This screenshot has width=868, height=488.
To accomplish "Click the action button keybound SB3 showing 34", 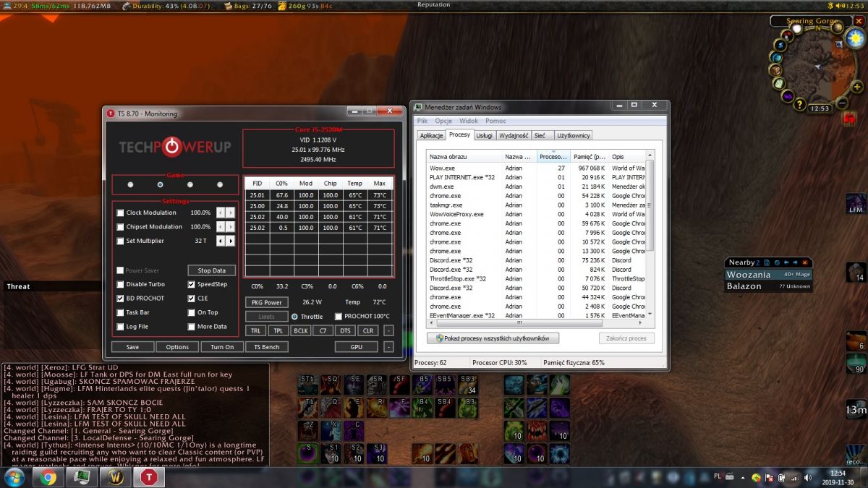I will (x=467, y=385).
